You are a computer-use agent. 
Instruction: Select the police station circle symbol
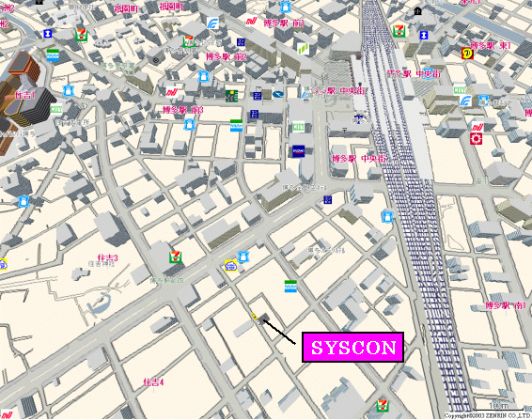coord(156,60)
